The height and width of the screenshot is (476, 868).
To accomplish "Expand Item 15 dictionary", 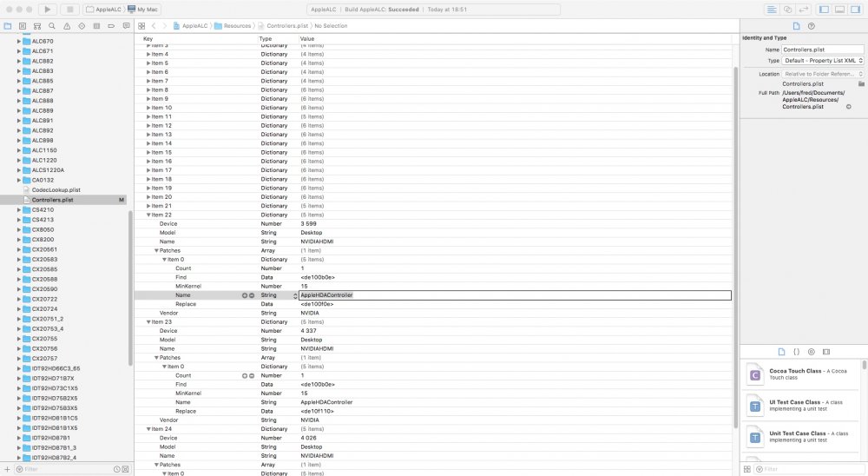I will coord(148,152).
